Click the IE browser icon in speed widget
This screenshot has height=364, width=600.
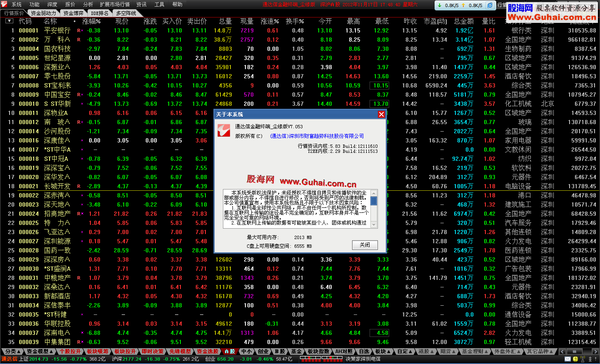click(490, 5)
